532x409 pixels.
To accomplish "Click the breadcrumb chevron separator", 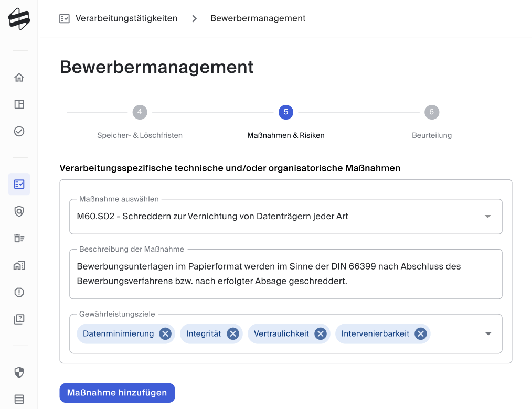I will click(194, 18).
